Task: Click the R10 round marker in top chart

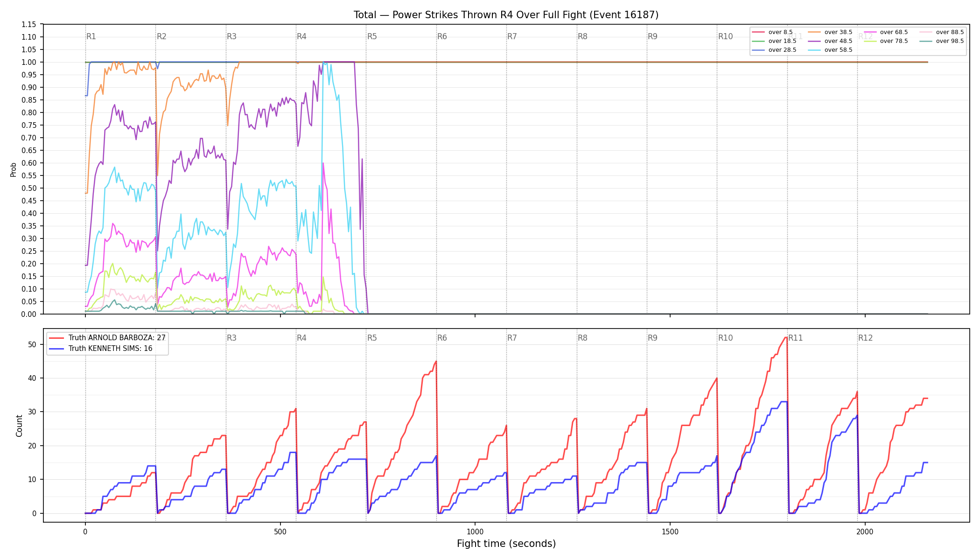Action: [x=725, y=36]
